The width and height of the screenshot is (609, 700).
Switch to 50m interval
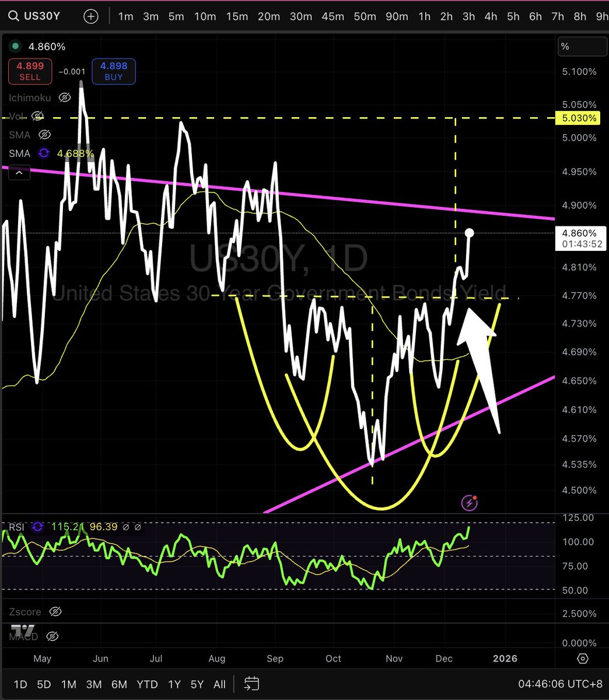click(x=365, y=16)
